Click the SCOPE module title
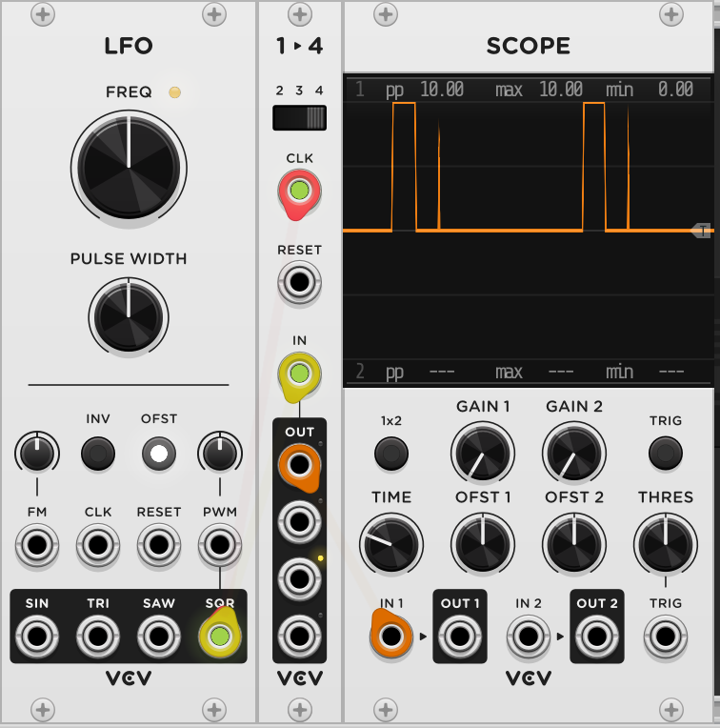This screenshot has width=720, height=728. coord(529,46)
